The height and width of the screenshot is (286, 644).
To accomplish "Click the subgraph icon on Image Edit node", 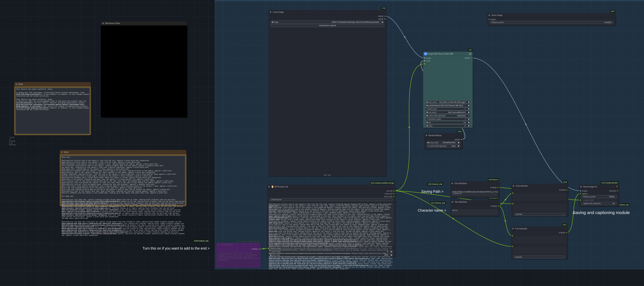I will click(425, 54).
